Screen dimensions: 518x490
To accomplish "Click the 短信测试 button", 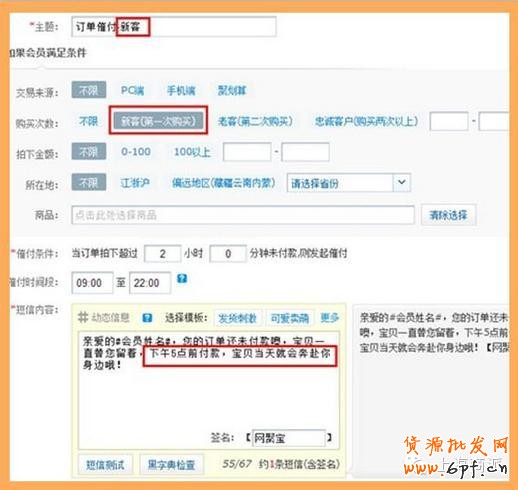I will pos(105,464).
